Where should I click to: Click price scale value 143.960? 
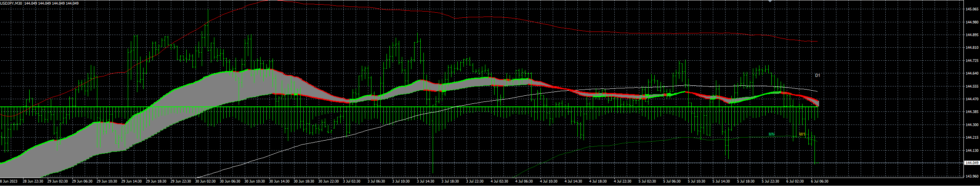click(x=972, y=176)
